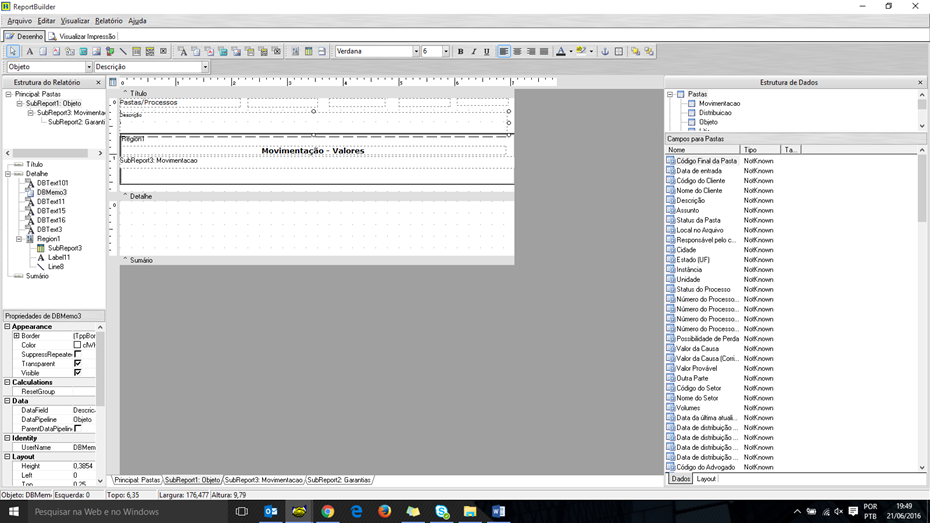Switch to Visualizar Impressão tab
930x523 pixels.
click(x=82, y=36)
